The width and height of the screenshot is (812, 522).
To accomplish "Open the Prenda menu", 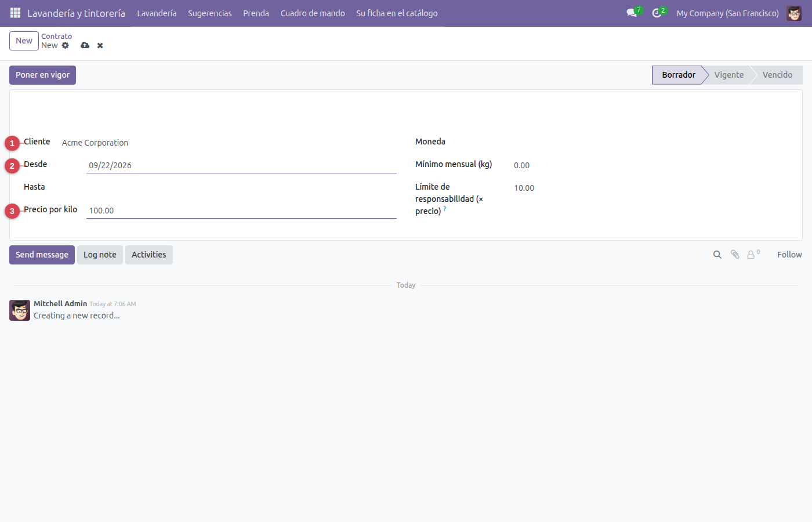I will [x=256, y=13].
